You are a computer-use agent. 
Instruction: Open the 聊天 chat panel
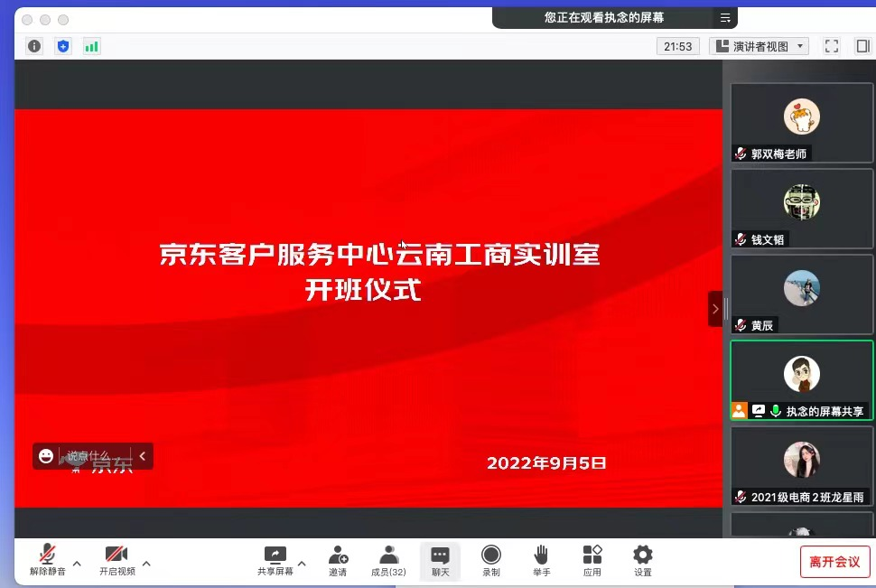tap(440, 560)
